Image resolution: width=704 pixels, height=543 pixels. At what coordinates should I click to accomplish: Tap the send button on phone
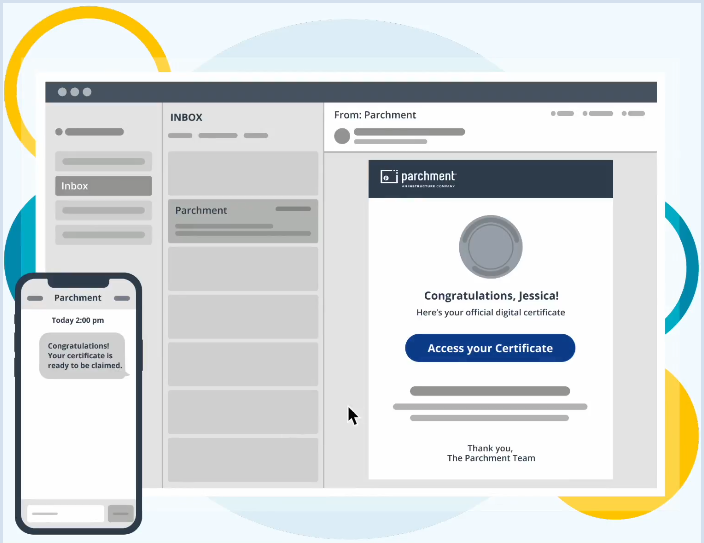[121, 513]
